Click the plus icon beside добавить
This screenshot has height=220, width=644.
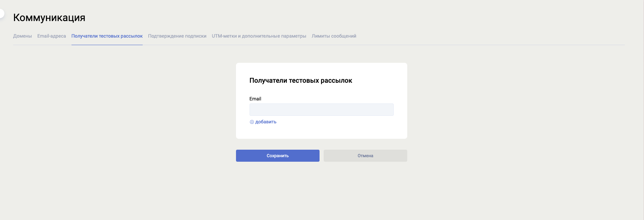pos(252,122)
